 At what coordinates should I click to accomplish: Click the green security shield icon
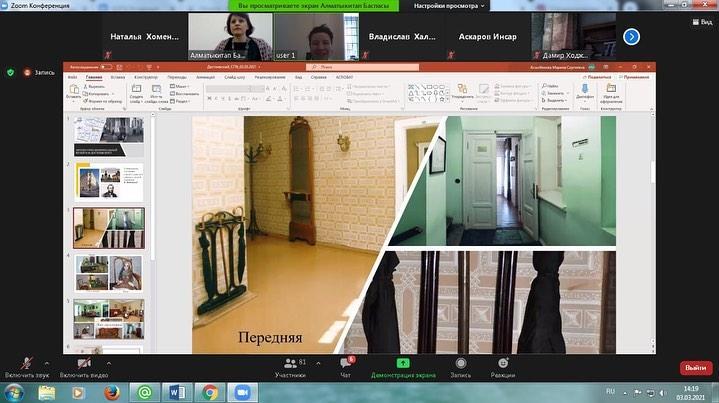coord(10,72)
